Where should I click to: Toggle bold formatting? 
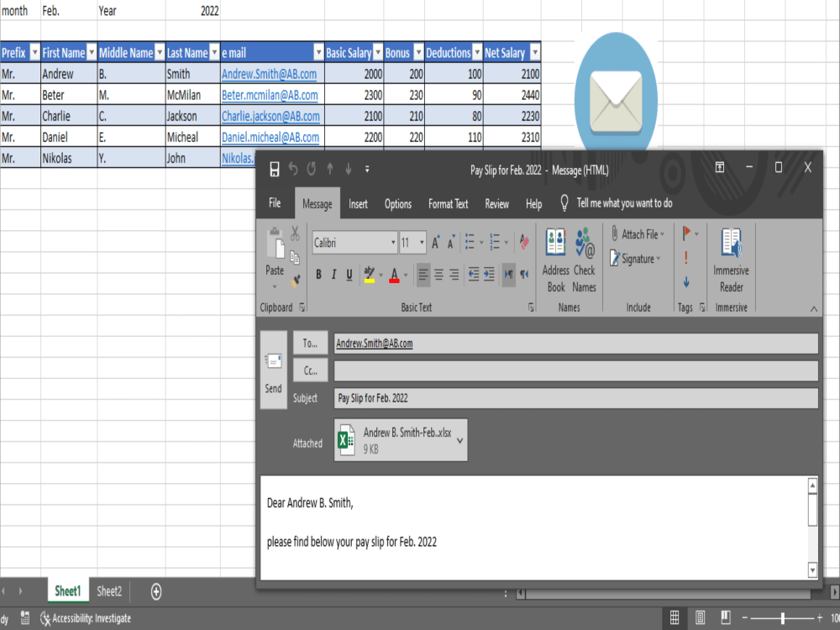(x=318, y=275)
